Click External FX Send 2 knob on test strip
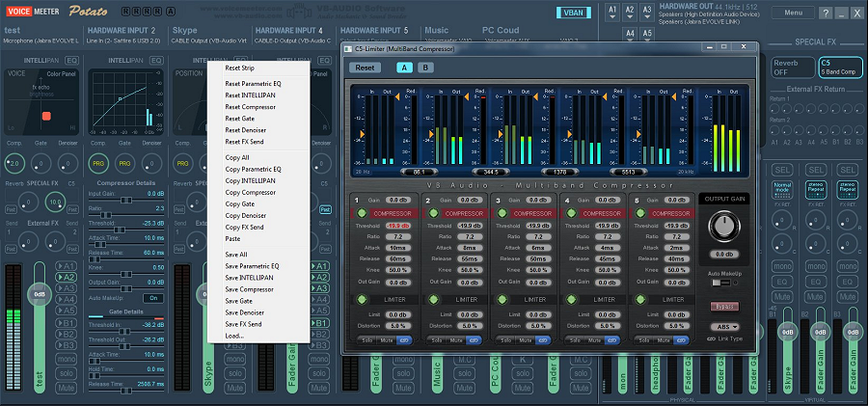The width and height of the screenshot is (868, 406). click(x=55, y=241)
